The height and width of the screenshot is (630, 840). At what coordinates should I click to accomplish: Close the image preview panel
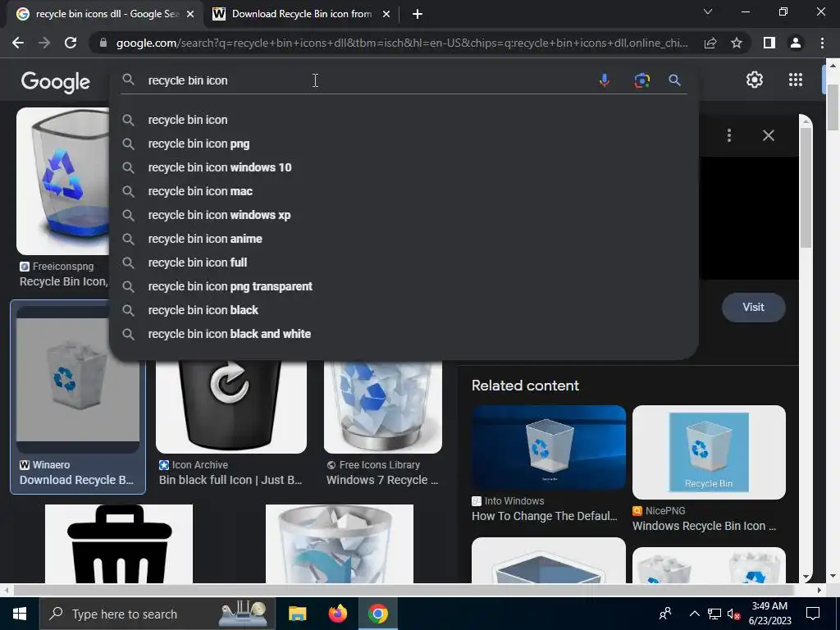coord(768,135)
